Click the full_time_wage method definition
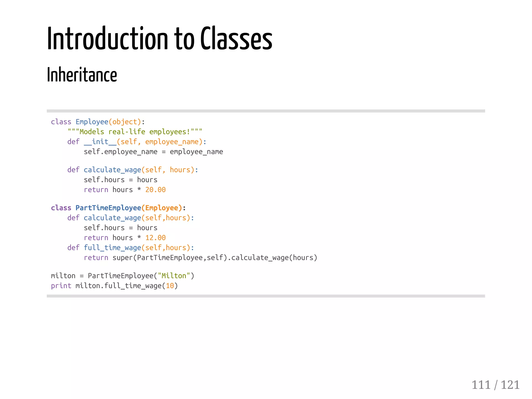The image size is (532, 399). point(130,248)
